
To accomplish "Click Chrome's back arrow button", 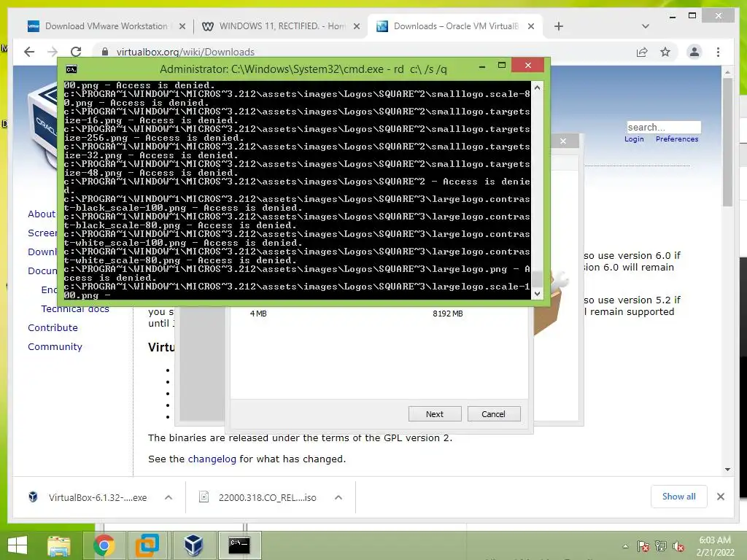I will (29, 52).
